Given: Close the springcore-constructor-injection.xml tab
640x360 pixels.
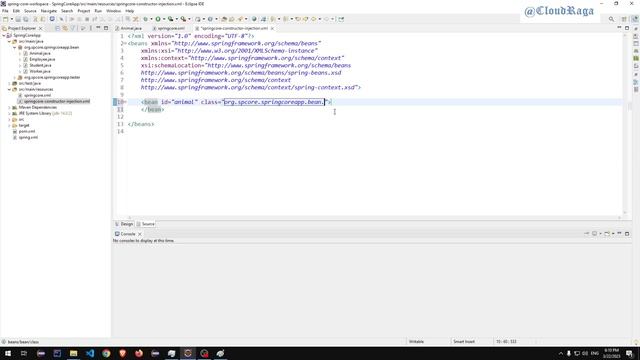Looking at the screenshot, I should pyautogui.click(x=272, y=29).
